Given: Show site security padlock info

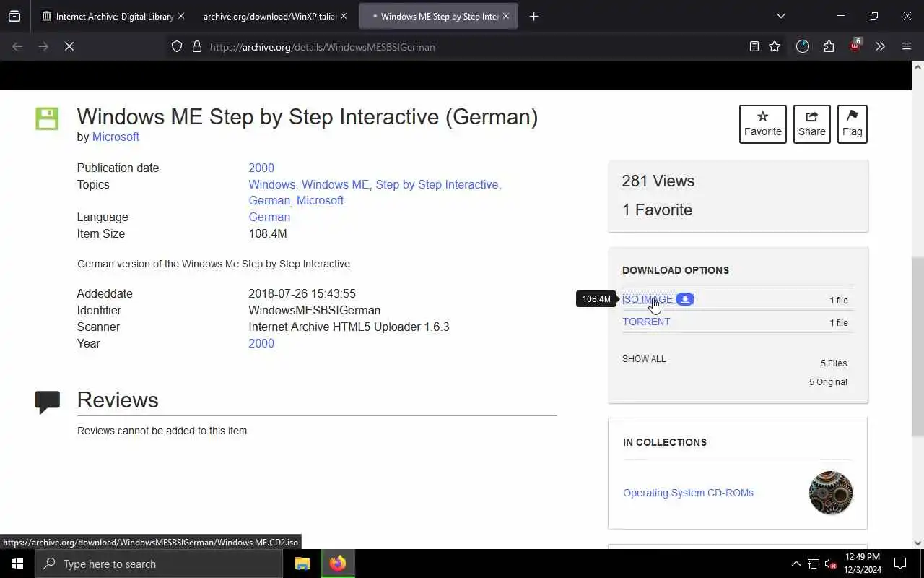Looking at the screenshot, I should coord(196,46).
